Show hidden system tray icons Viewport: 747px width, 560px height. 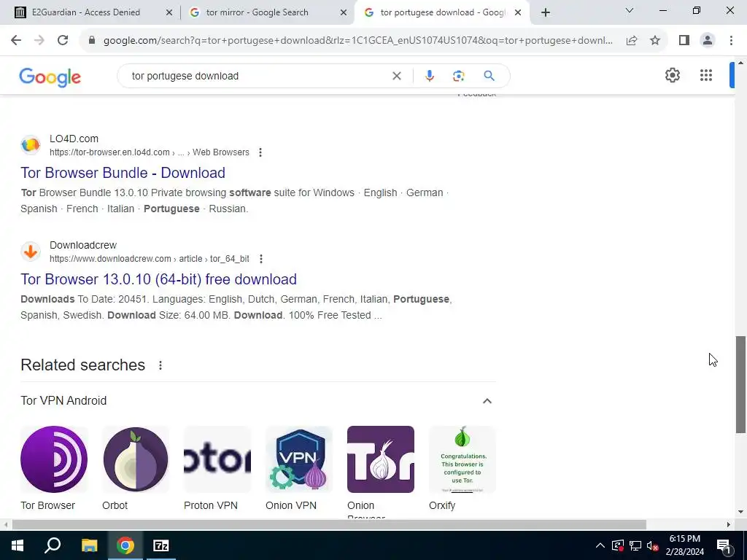click(600, 545)
